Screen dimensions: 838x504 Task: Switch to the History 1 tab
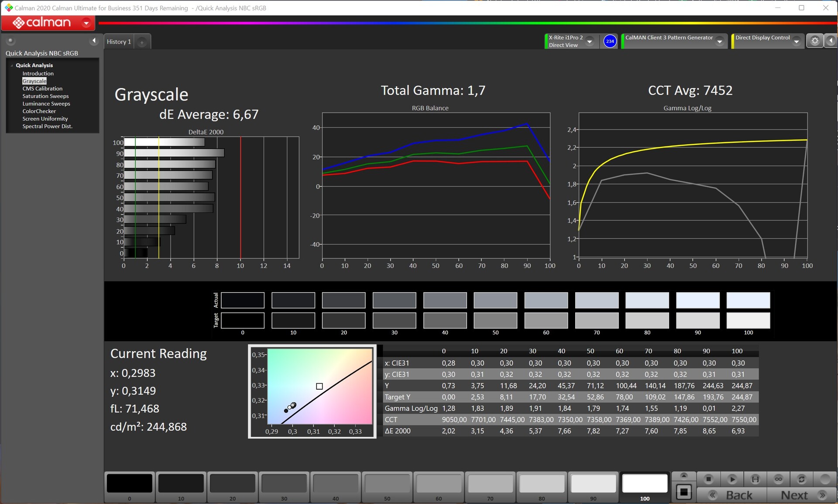click(x=119, y=42)
